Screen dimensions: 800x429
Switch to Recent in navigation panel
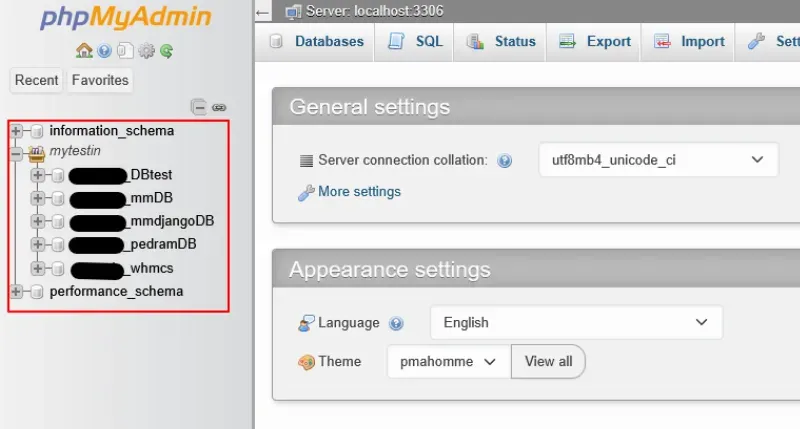tap(36, 81)
